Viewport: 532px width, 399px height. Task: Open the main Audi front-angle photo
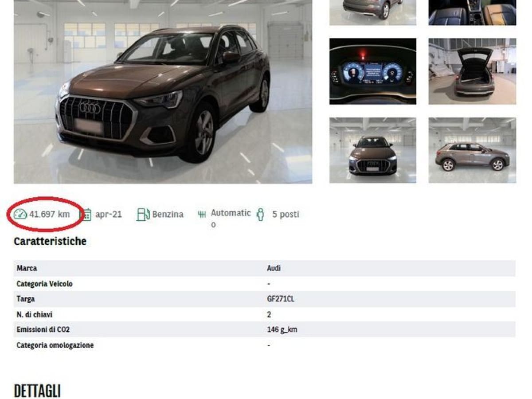click(163, 92)
